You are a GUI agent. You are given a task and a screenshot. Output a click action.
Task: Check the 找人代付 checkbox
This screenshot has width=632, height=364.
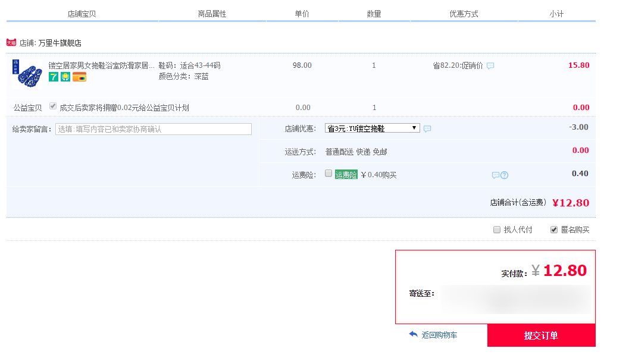(x=497, y=230)
